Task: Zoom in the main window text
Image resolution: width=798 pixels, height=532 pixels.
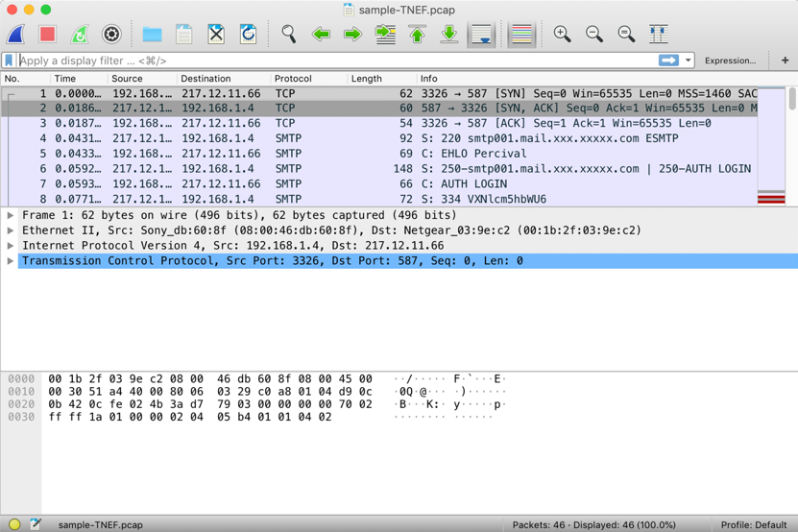Action: 563,35
